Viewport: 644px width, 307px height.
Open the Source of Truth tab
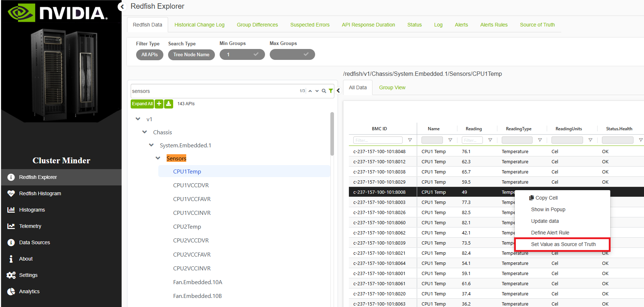[537, 25]
